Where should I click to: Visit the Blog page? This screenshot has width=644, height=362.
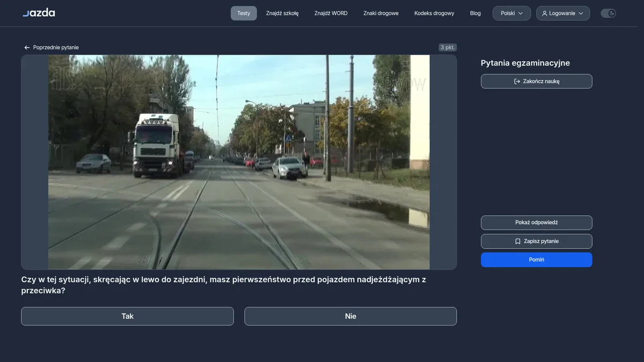point(475,13)
